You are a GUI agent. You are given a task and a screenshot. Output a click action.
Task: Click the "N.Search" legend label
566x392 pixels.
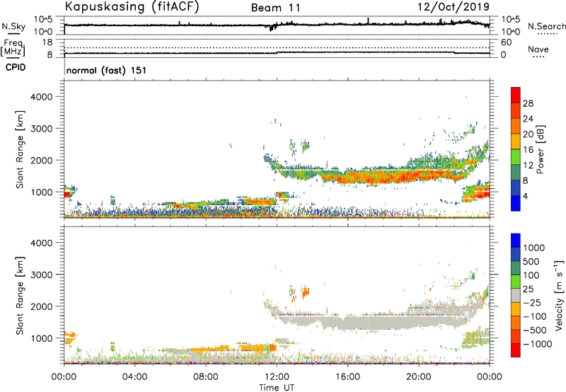coord(546,26)
